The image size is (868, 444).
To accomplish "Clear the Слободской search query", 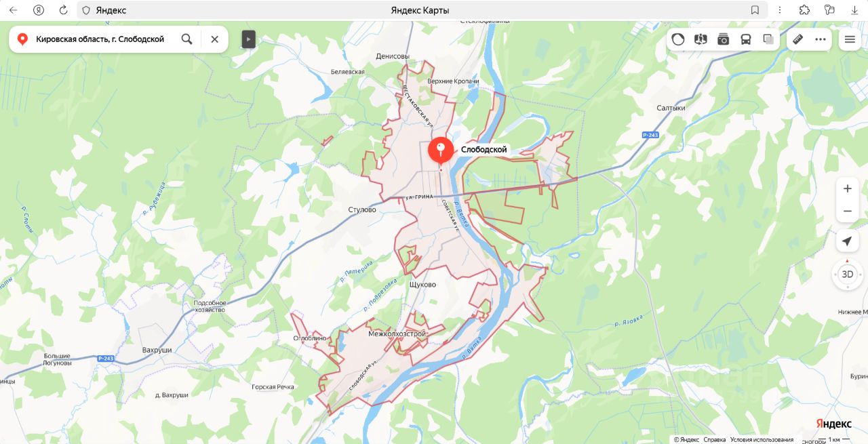I will 214,39.
